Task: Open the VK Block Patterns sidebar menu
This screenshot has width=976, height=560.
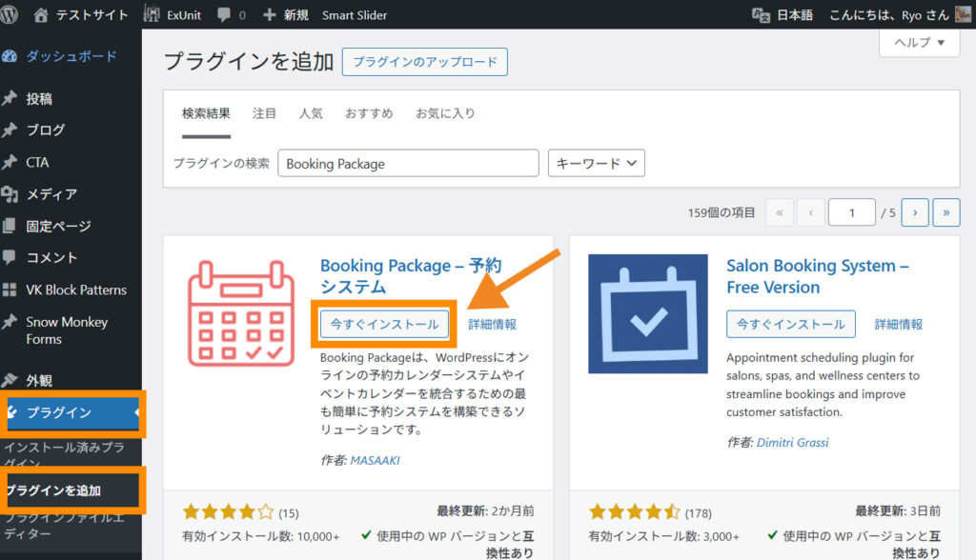Action: 75,290
